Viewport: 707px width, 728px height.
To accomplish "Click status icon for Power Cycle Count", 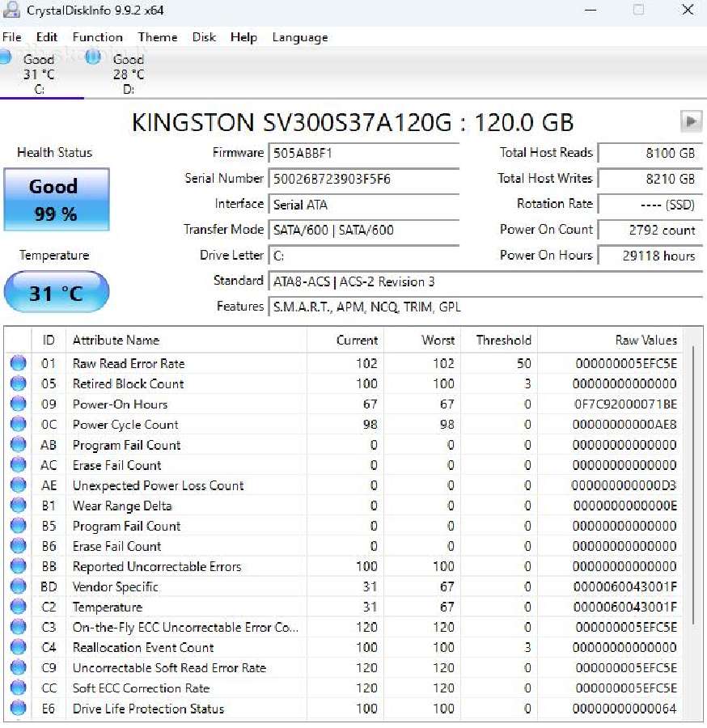I will [18, 424].
